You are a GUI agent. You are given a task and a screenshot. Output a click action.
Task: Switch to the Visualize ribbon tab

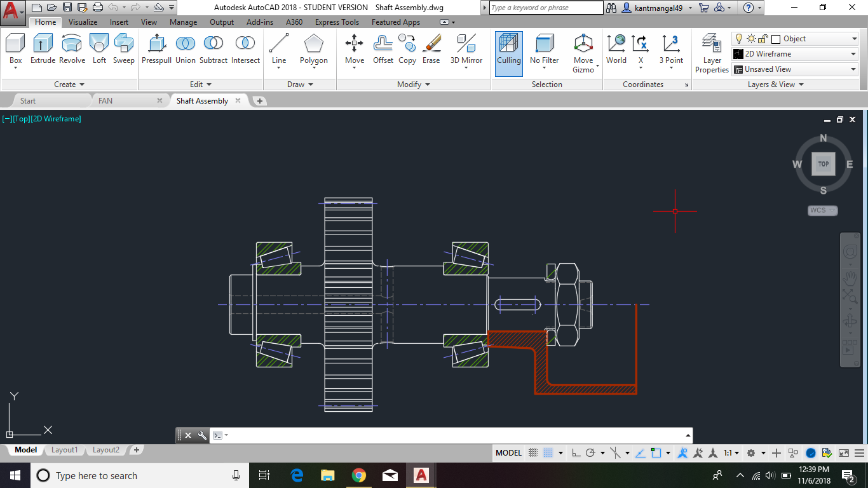click(83, 22)
